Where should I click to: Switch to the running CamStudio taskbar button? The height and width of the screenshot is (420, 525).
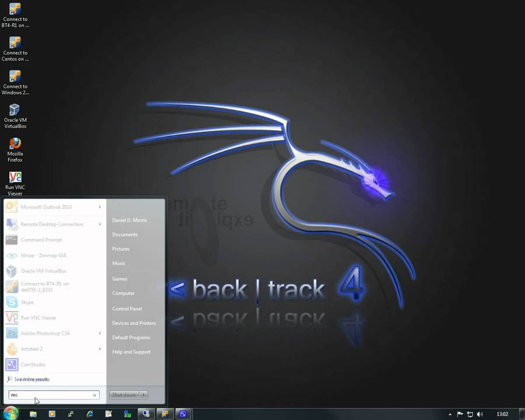point(183,414)
